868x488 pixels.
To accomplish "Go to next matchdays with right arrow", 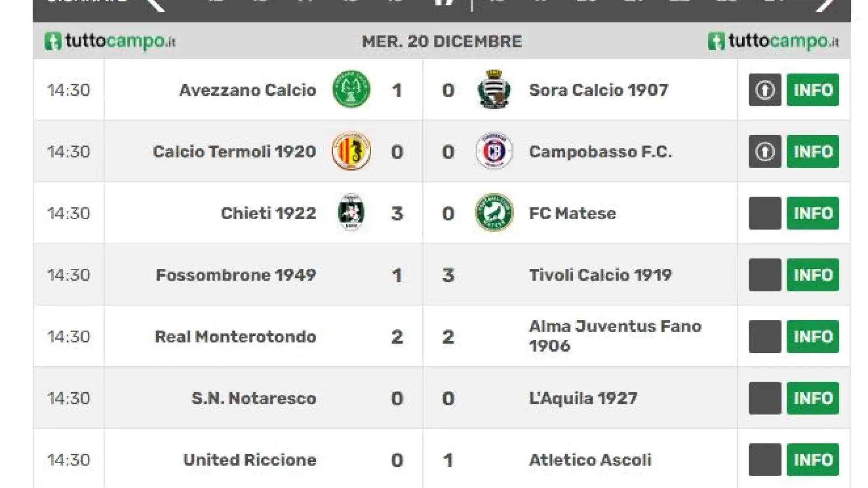I will coord(826,4).
